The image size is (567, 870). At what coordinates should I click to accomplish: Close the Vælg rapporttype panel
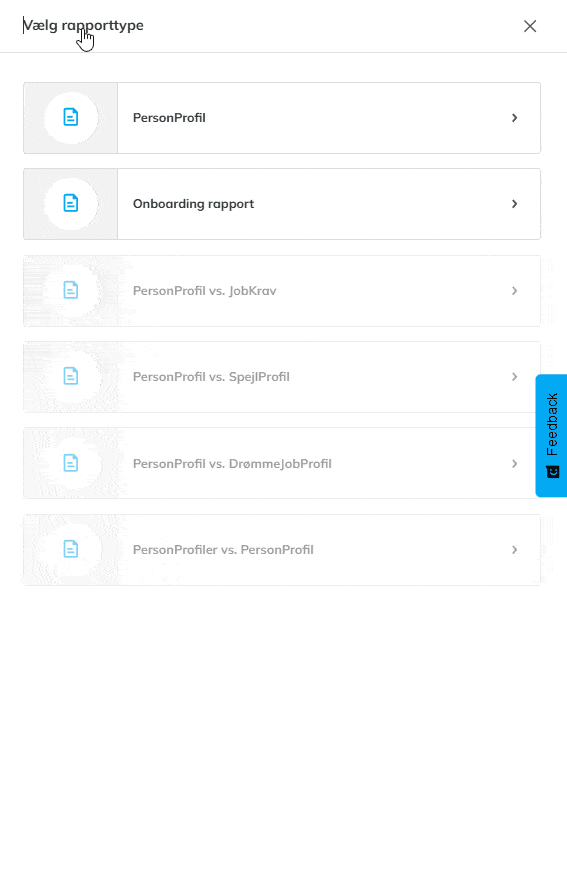530,26
